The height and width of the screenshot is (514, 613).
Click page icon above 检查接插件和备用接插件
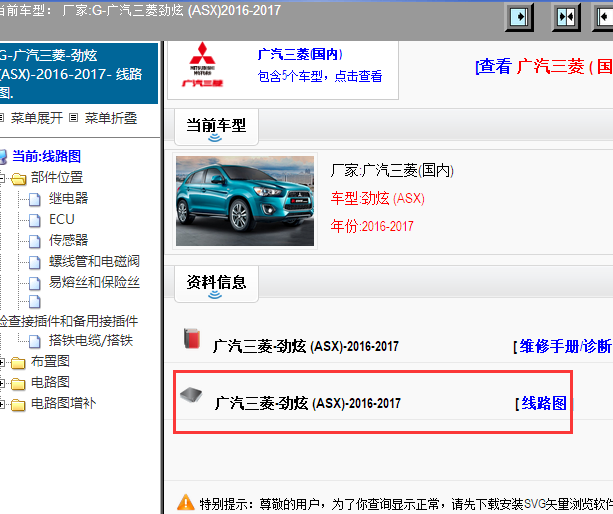coord(34,301)
